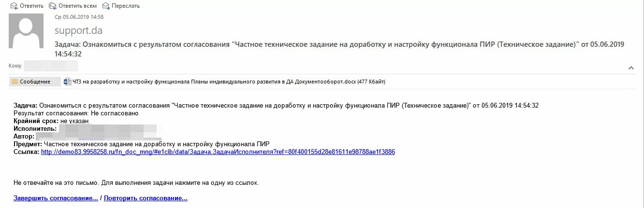
Task: Click the "Повторить согласование..." link
Action: point(146,198)
